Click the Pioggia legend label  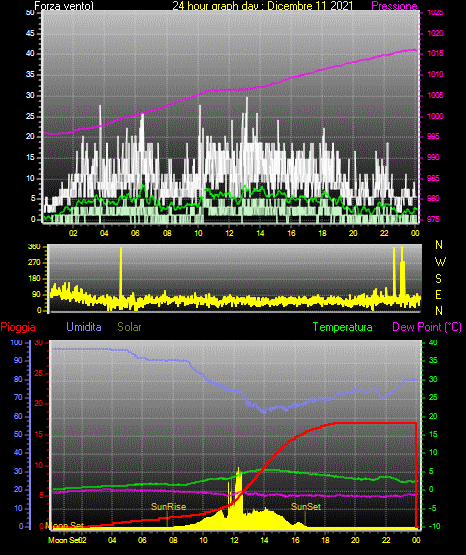[x=18, y=327]
